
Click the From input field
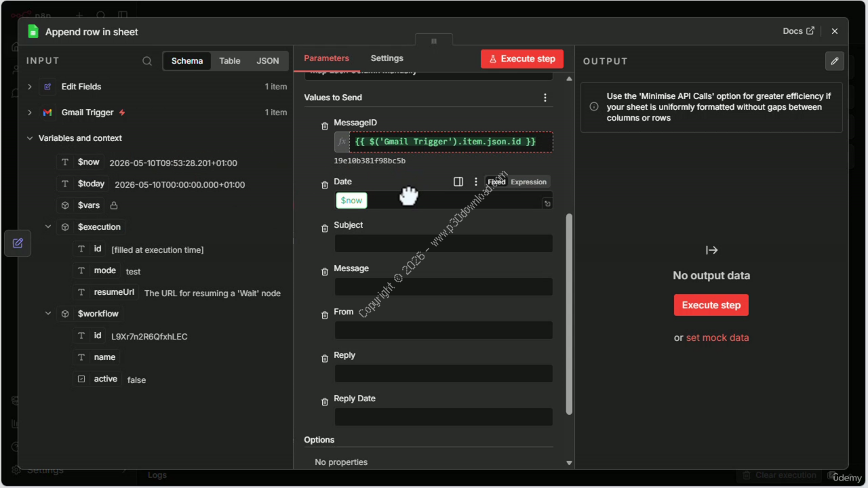(x=443, y=330)
